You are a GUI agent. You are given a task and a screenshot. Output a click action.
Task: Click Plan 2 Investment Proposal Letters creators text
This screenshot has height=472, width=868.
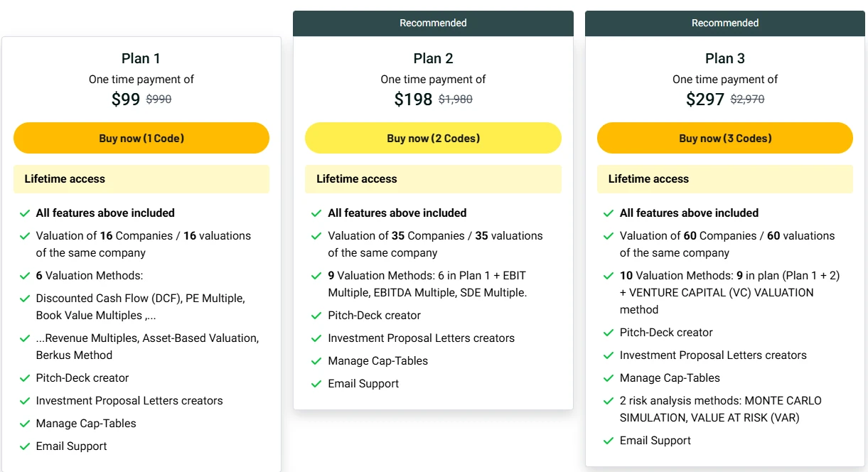click(421, 338)
